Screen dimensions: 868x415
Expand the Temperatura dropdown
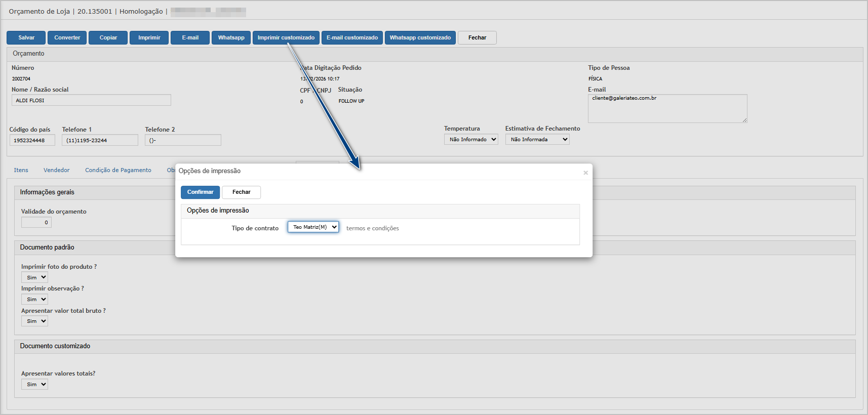(471, 140)
